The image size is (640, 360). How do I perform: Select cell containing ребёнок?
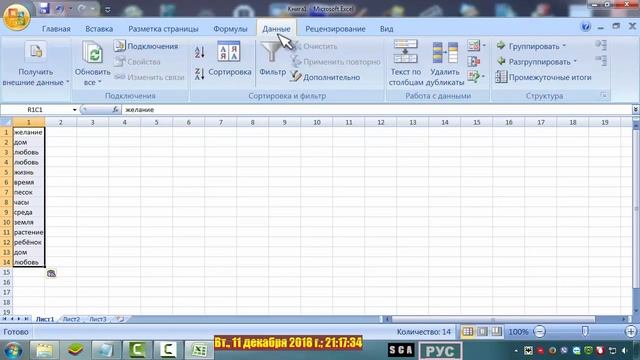click(x=29, y=242)
